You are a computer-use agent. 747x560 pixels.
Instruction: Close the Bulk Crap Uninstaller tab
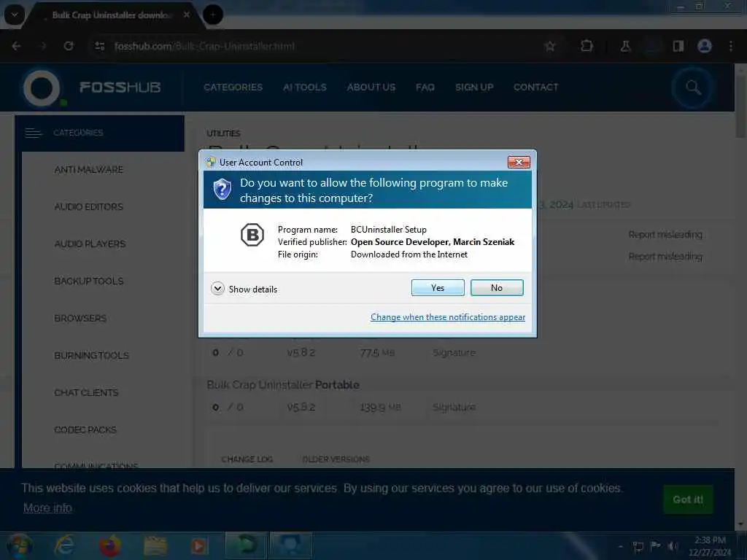coord(187,15)
